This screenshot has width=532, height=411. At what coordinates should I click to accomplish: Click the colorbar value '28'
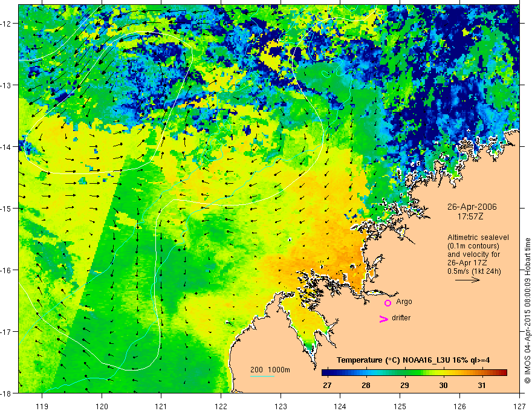(366, 385)
